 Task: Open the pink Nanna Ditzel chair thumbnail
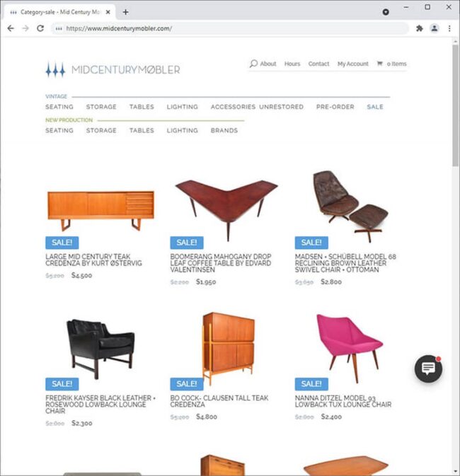click(349, 348)
